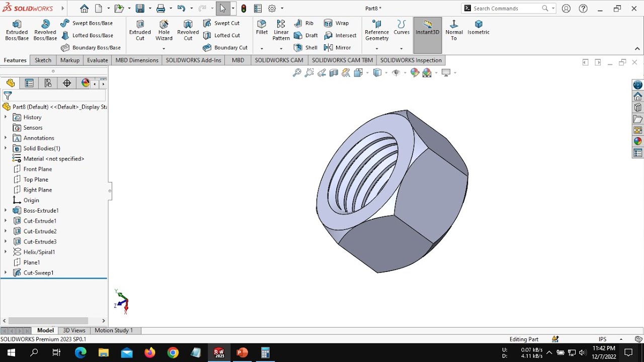The width and height of the screenshot is (644, 362).
Task: Choose the Lofted Cut command
Action: pyautogui.click(x=221, y=35)
